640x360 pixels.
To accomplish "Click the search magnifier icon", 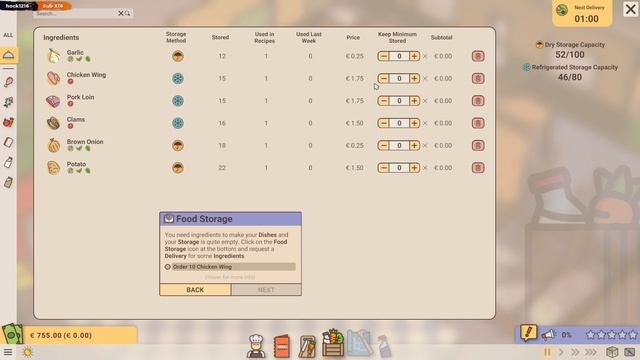I will pos(127,13).
